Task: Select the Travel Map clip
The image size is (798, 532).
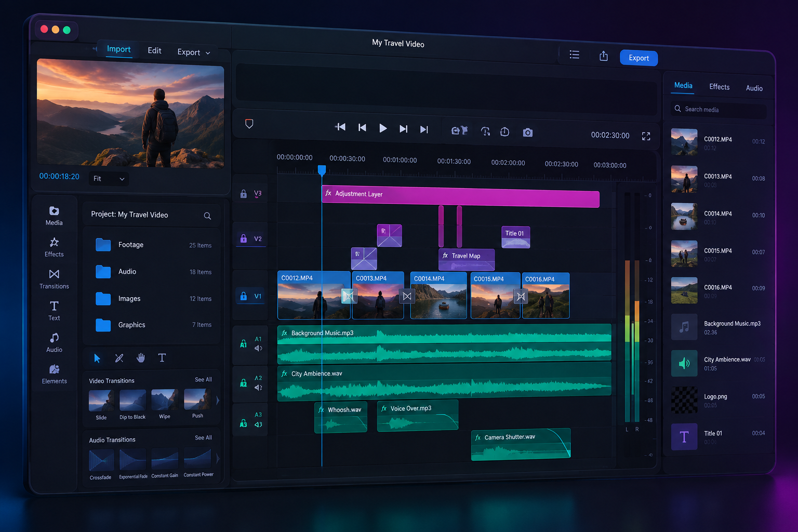Action: tap(467, 259)
